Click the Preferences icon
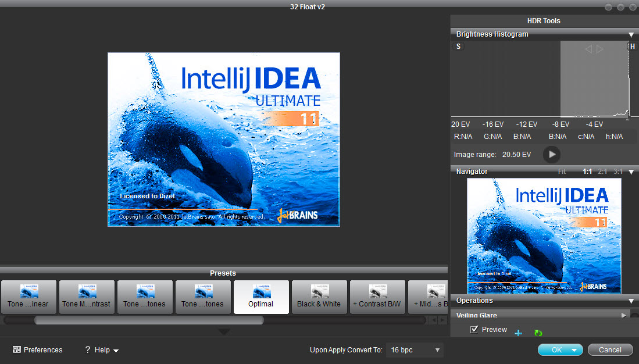 click(17, 349)
